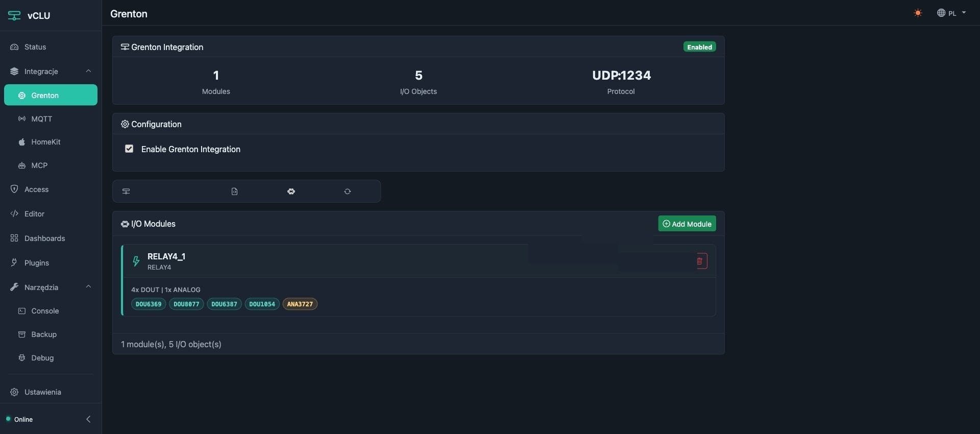Click the Add Module button
This screenshot has width=980, height=434.
coord(687,224)
